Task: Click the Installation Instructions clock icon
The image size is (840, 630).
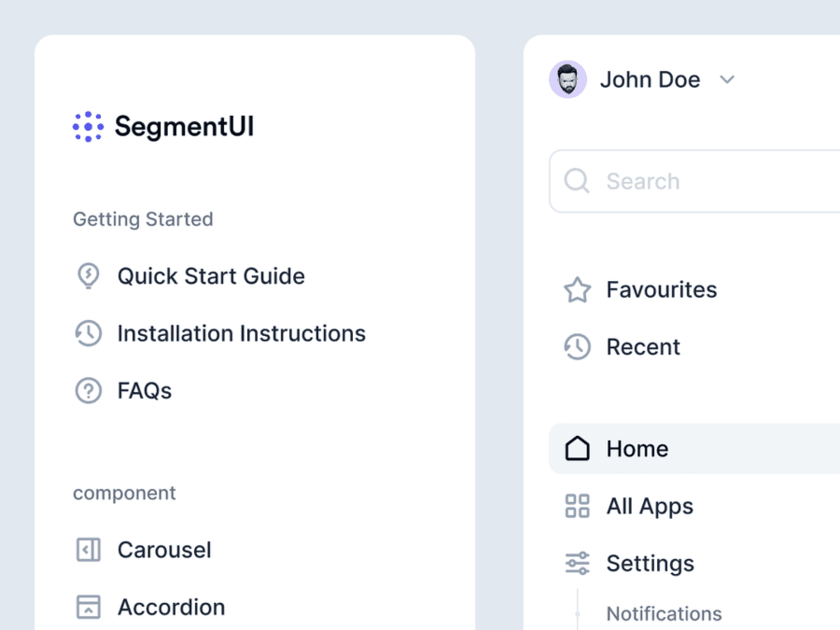Action: pyautogui.click(x=88, y=333)
